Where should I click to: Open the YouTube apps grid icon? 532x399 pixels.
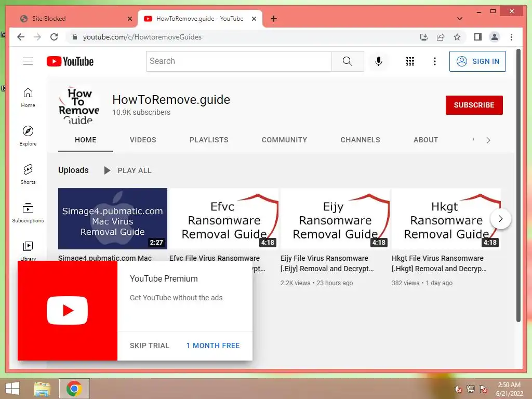click(410, 61)
